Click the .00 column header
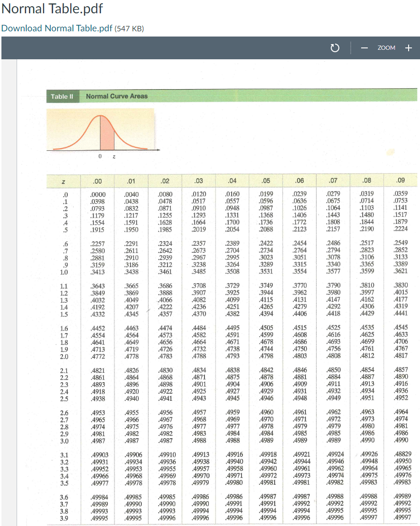The width and height of the screenshot is (420, 526). click(x=97, y=182)
